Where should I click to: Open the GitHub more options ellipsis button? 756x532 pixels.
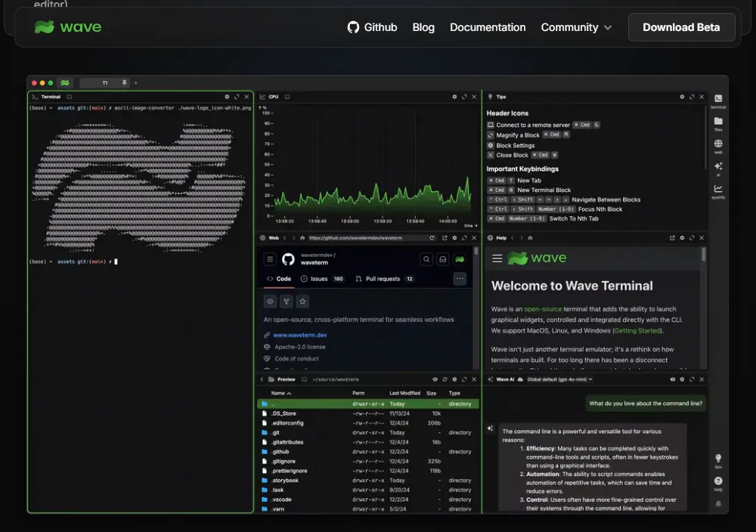coord(460,279)
